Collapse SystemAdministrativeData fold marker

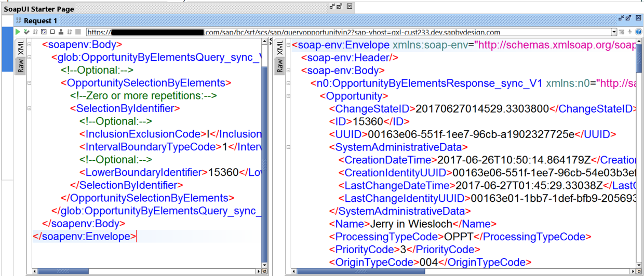(288, 147)
